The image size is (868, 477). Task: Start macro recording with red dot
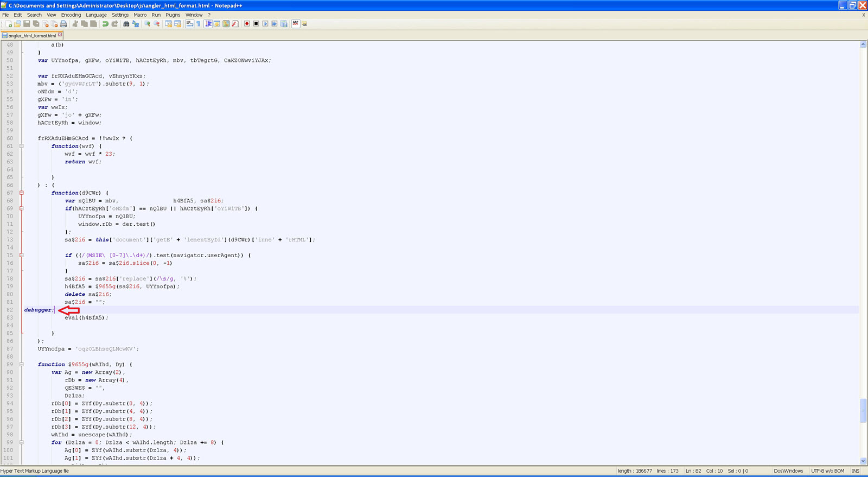(247, 24)
